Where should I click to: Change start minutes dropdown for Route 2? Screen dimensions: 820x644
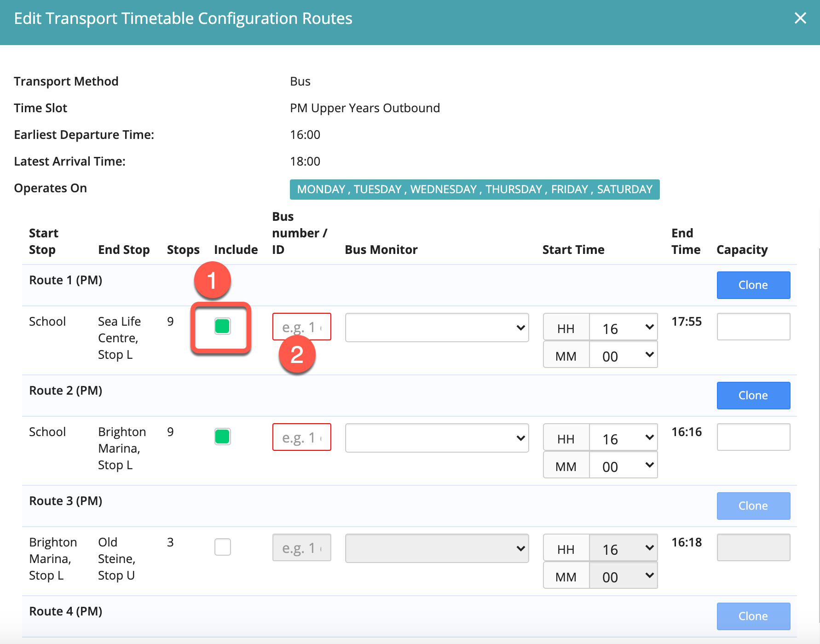(623, 466)
